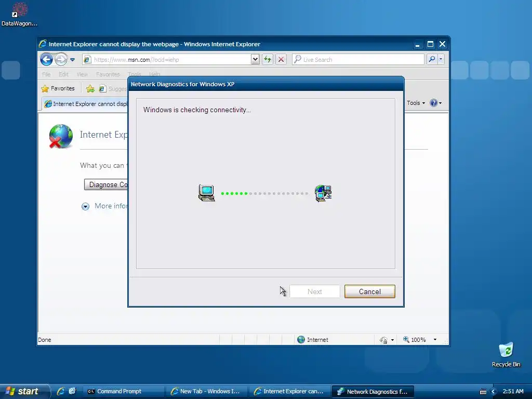
Task: Open the recent pages dropdown arrow
Action: (x=72, y=60)
